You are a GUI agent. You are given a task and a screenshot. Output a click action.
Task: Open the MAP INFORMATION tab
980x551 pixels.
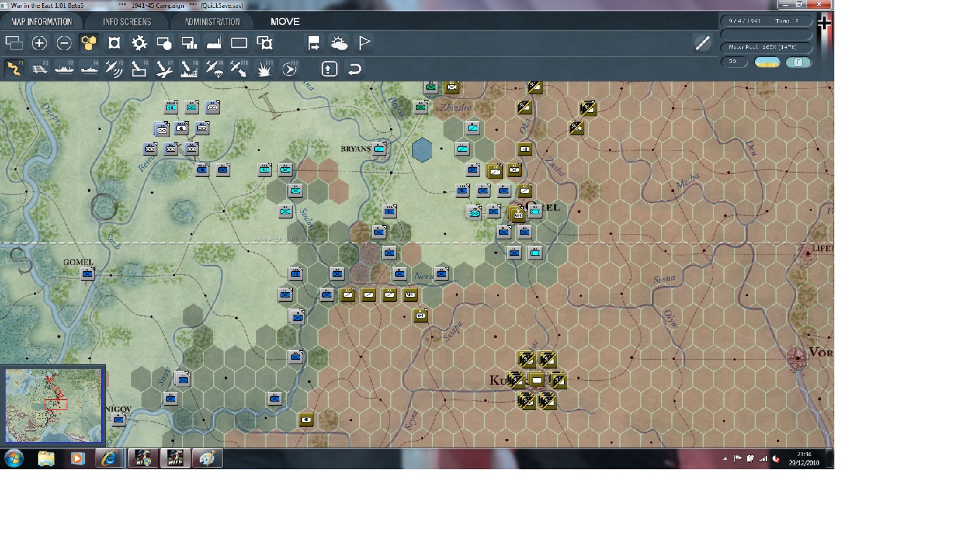click(x=42, y=21)
